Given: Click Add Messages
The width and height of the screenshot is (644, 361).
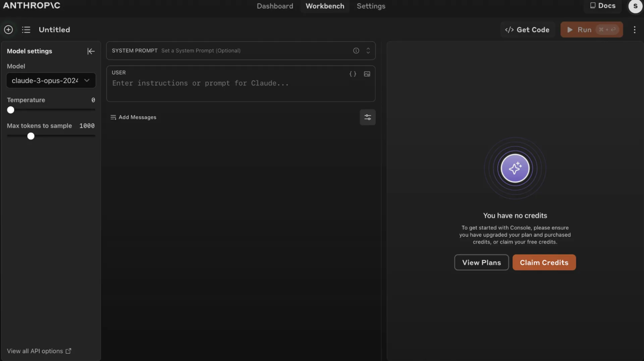Looking at the screenshot, I should coord(133,117).
